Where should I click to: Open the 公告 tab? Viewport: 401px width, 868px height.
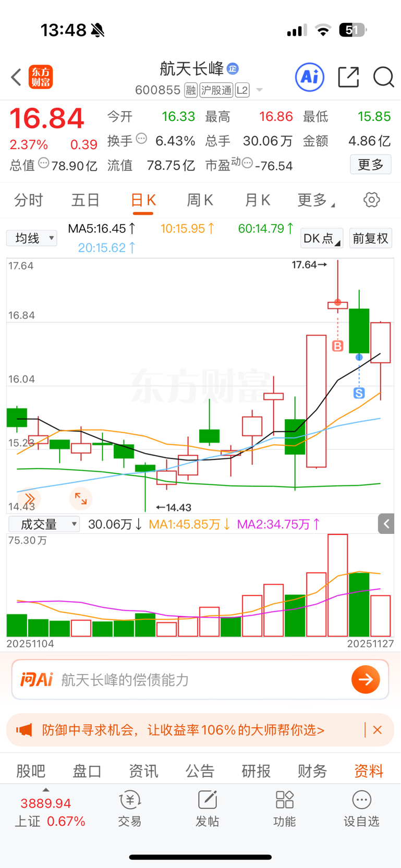[x=200, y=771]
